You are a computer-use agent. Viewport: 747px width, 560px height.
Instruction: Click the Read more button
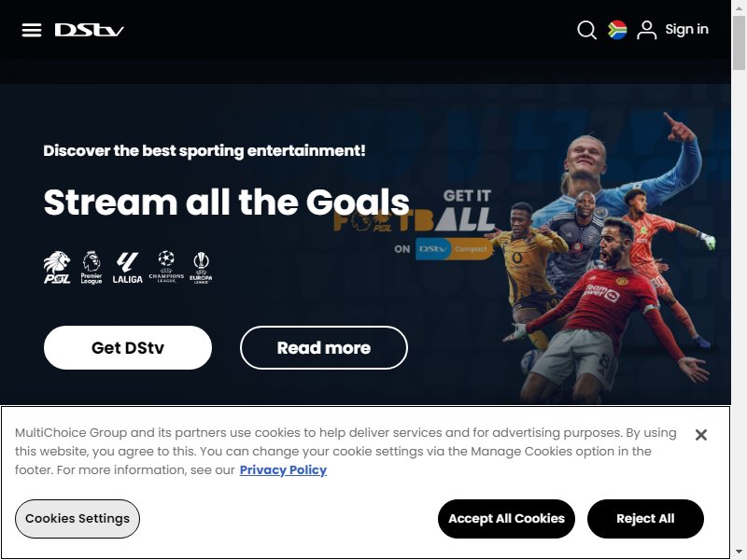coord(324,347)
